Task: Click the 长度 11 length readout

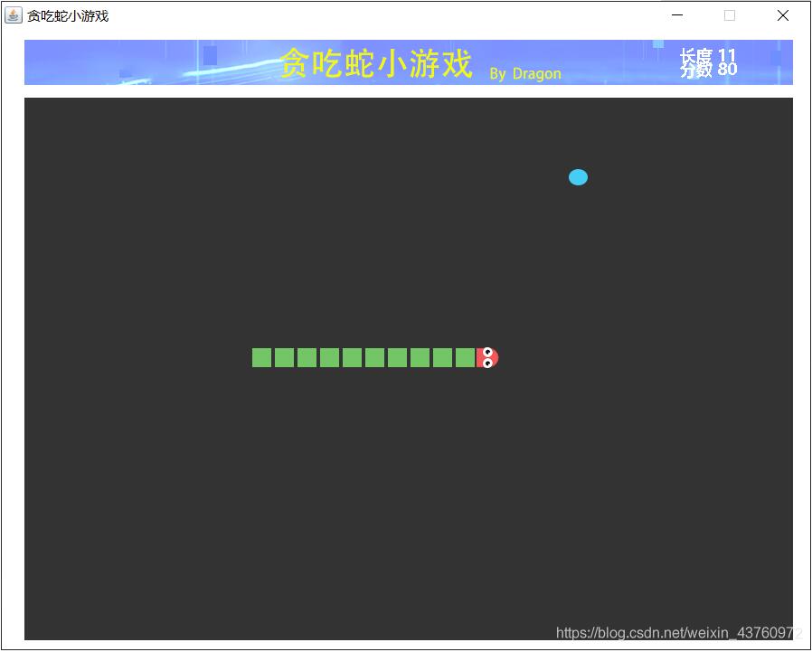Action: click(707, 55)
